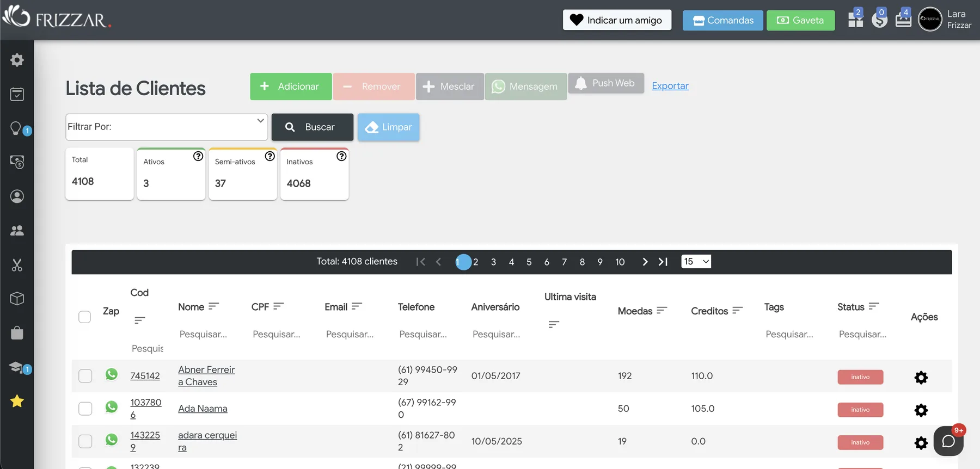
Task: Open the chat support bubble
Action: 948,441
